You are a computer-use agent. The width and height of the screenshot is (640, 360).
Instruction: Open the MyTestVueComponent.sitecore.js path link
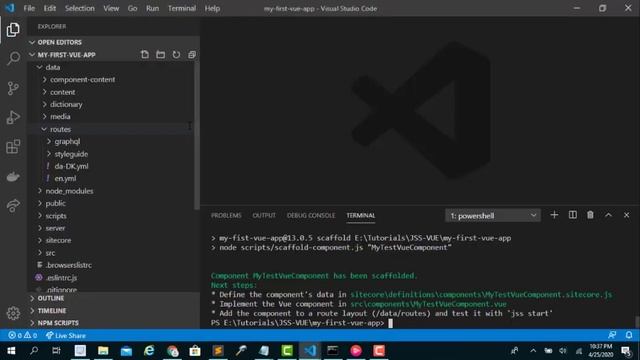click(x=481, y=294)
